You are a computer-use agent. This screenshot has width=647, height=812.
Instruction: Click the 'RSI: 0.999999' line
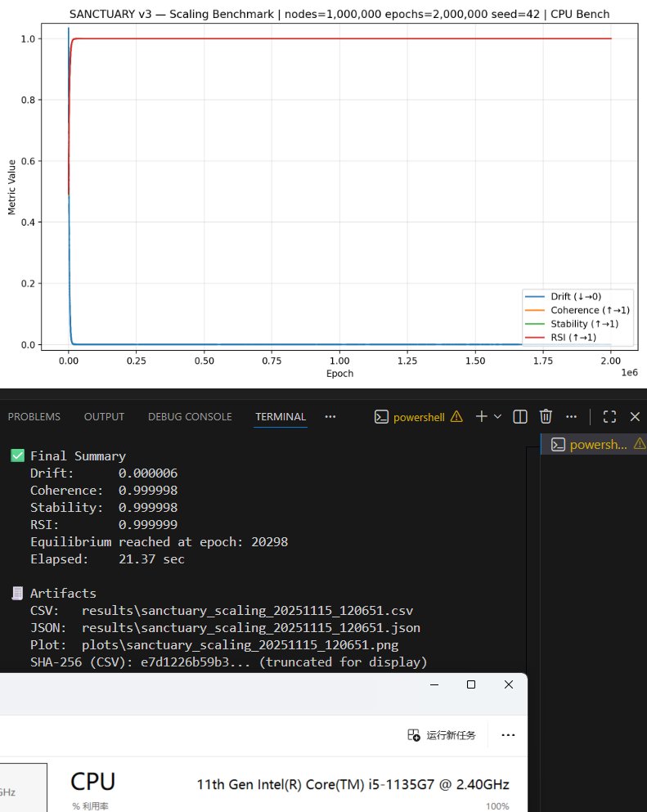tap(104, 525)
